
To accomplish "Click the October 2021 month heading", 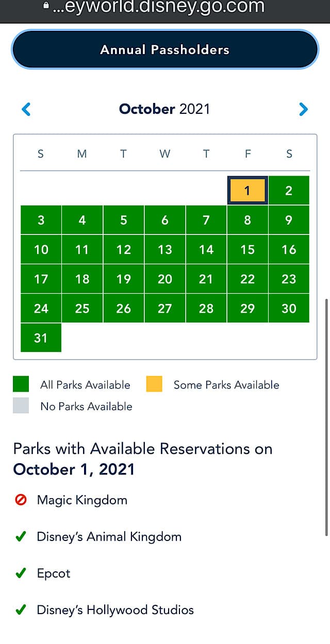I will point(164,109).
